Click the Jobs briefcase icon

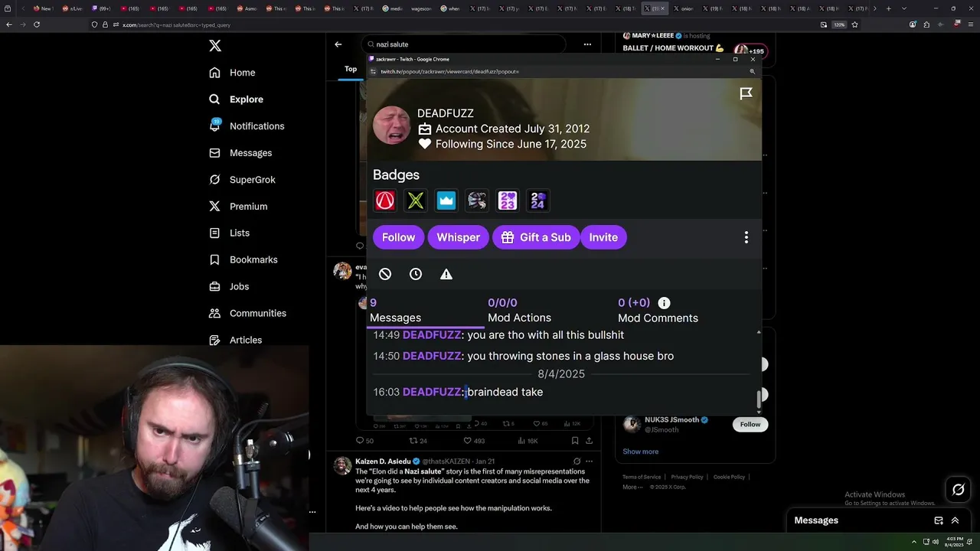[x=215, y=286]
